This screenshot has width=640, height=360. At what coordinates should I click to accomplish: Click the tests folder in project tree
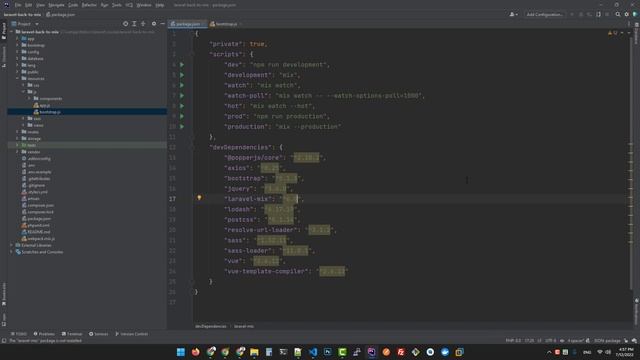[x=32, y=145]
